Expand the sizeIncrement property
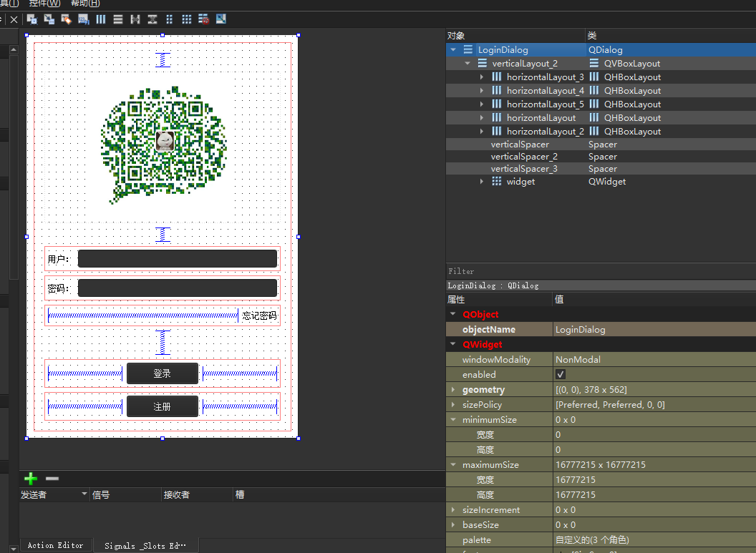This screenshot has width=756, height=553. pyautogui.click(x=452, y=509)
